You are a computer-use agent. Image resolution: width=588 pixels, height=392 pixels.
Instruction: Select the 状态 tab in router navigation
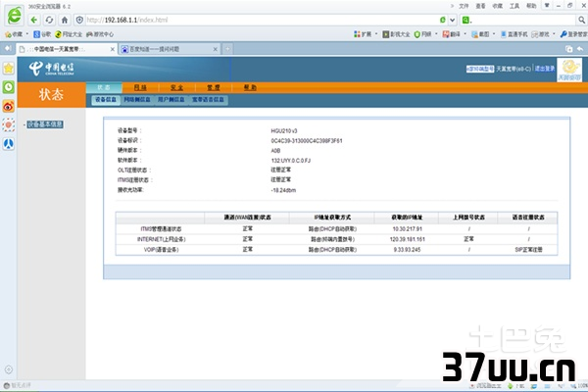(104, 87)
